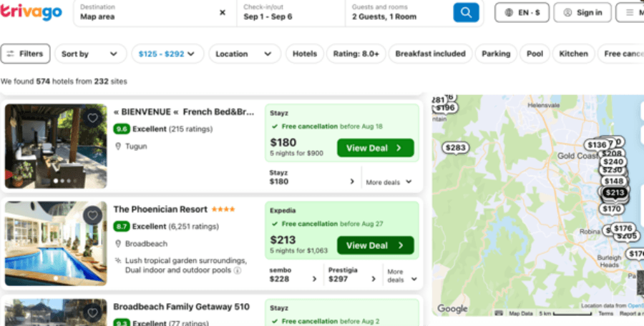The image size is (644, 326).
Task: Choose the Rating: 8.0+ filter chip
Action: pyautogui.click(x=356, y=54)
